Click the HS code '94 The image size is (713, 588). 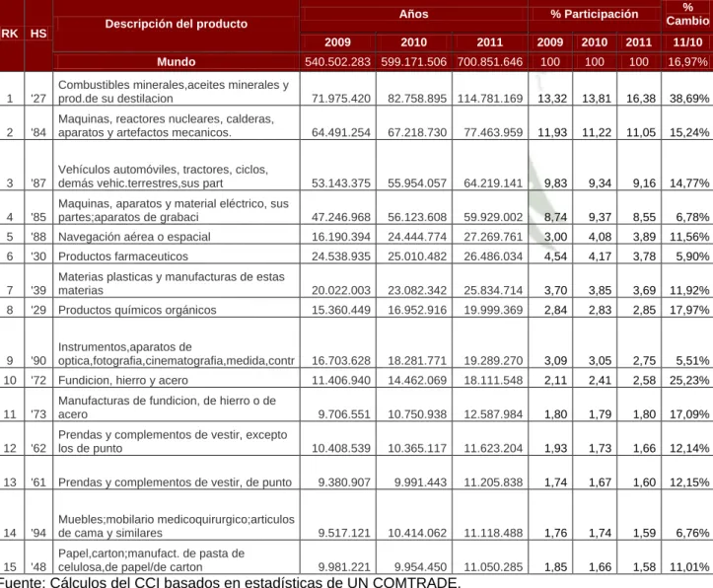(38, 533)
